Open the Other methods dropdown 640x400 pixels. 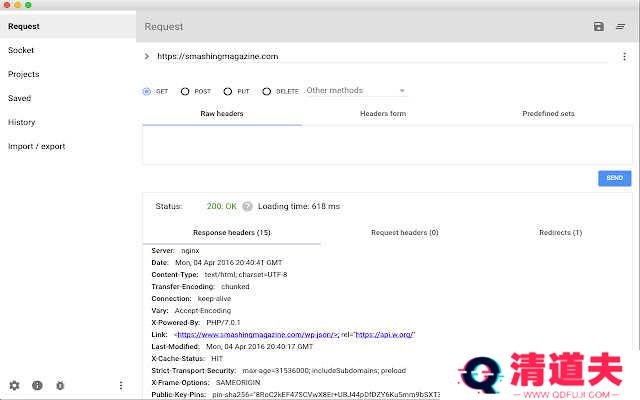[355, 91]
